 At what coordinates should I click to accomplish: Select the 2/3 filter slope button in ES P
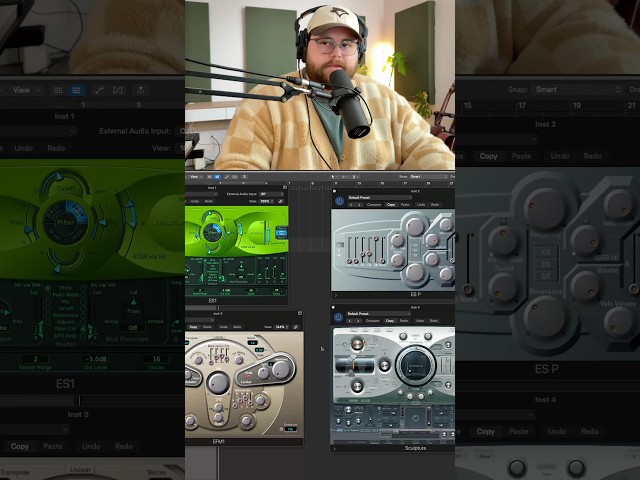[415, 250]
